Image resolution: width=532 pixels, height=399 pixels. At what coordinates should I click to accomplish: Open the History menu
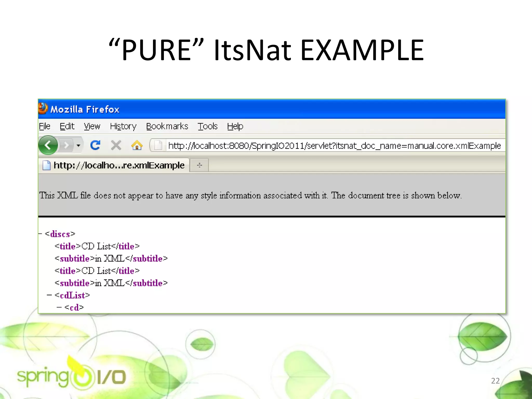pyautogui.click(x=123, y=126)
